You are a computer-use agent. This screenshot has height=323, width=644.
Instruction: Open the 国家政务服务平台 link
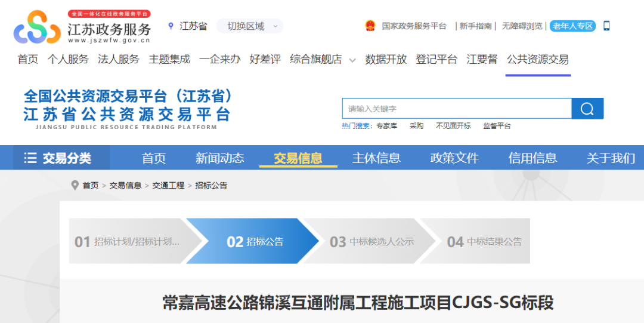414,26
